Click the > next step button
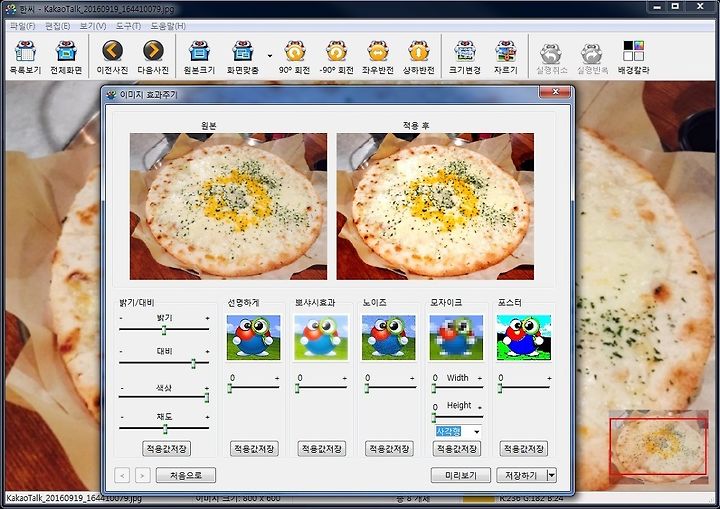The width and height of the screenshot is (720, 509). [x=142, y=475]
